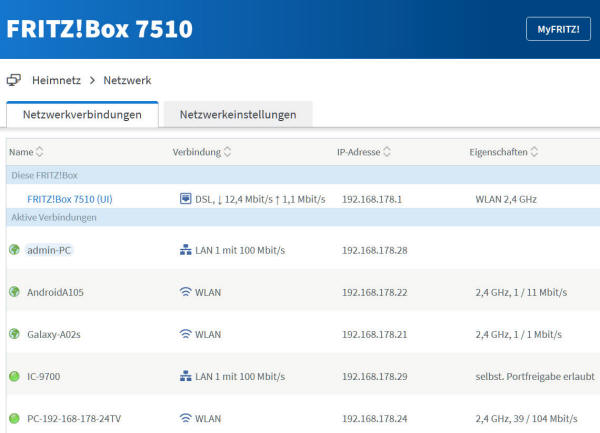The width and height of the screenshot is (600, 433).
Task: Select the AndroidA105 device name
Action: click(55, 292)
